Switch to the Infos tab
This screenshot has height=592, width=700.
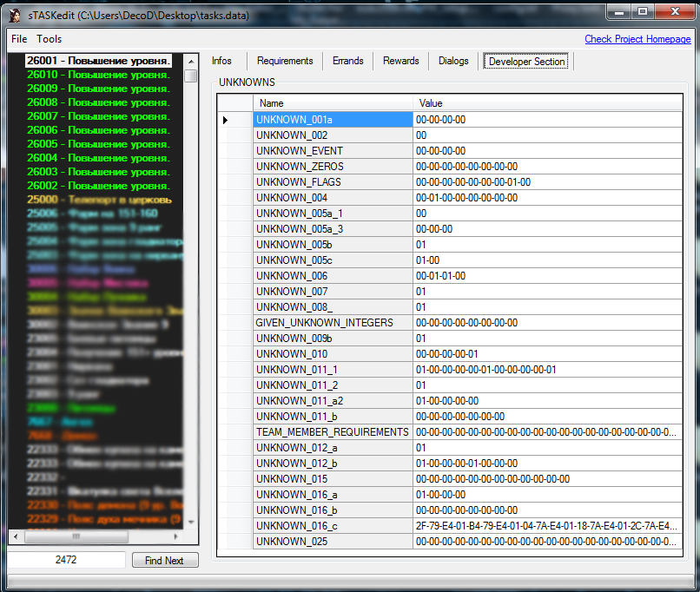221,61
